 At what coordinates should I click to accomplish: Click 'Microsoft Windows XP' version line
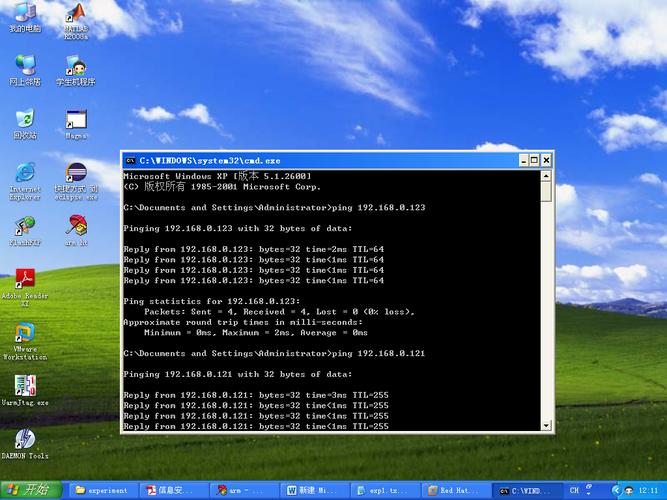tap(217, 176)
